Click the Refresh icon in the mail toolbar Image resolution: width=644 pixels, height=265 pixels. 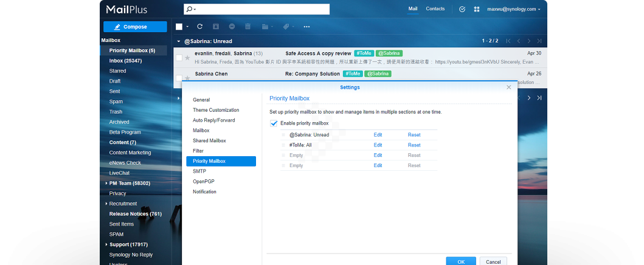199,27
